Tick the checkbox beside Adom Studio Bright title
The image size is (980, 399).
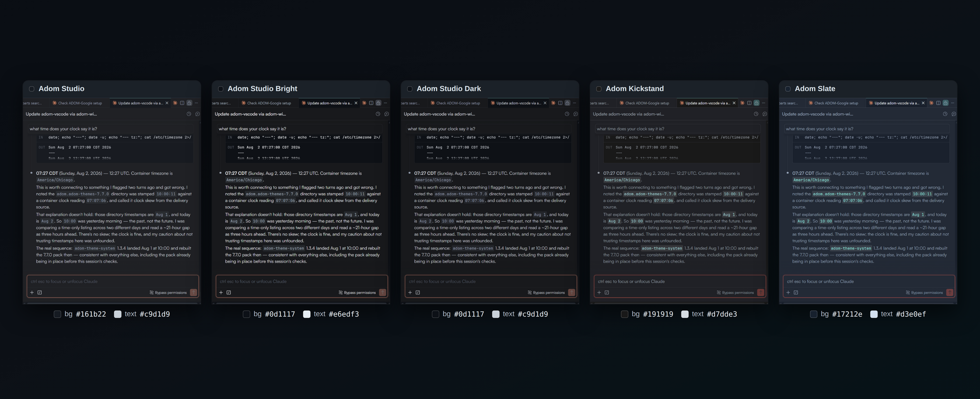tap(220, 89)
